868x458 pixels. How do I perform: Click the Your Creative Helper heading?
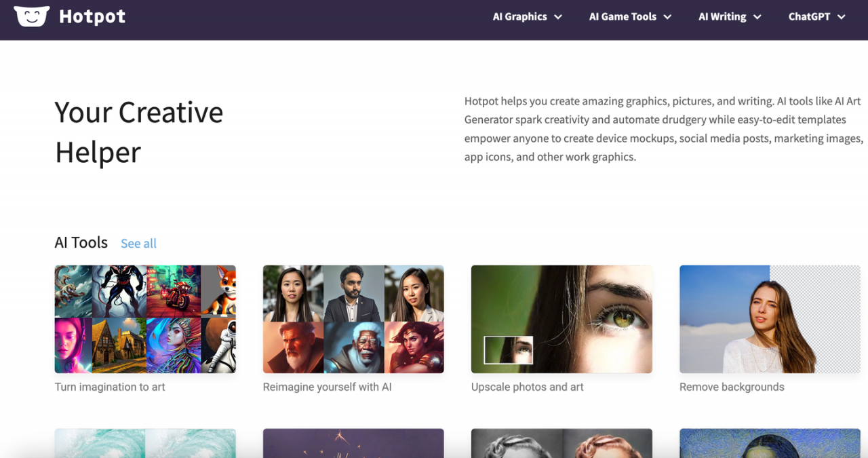pos(139,132)
